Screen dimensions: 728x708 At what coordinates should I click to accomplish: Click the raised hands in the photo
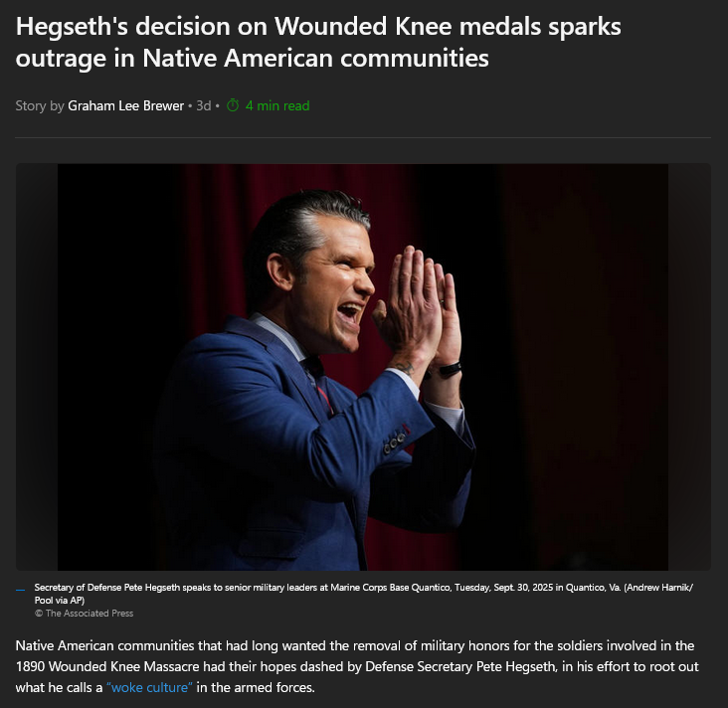pos(420,306)
